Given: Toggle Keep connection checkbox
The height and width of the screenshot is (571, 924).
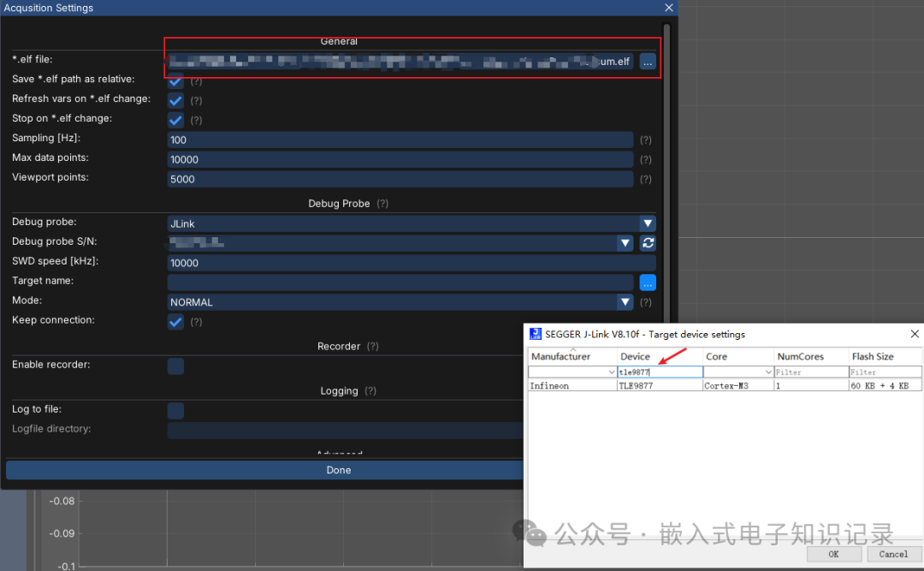Looking at the screenshot, I should tap(175, 322).
